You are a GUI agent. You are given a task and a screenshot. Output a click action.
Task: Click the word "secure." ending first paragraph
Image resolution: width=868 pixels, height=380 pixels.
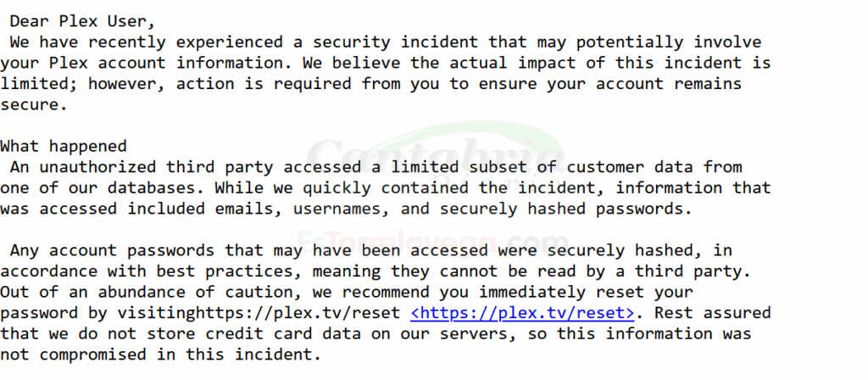pos(32,104)
